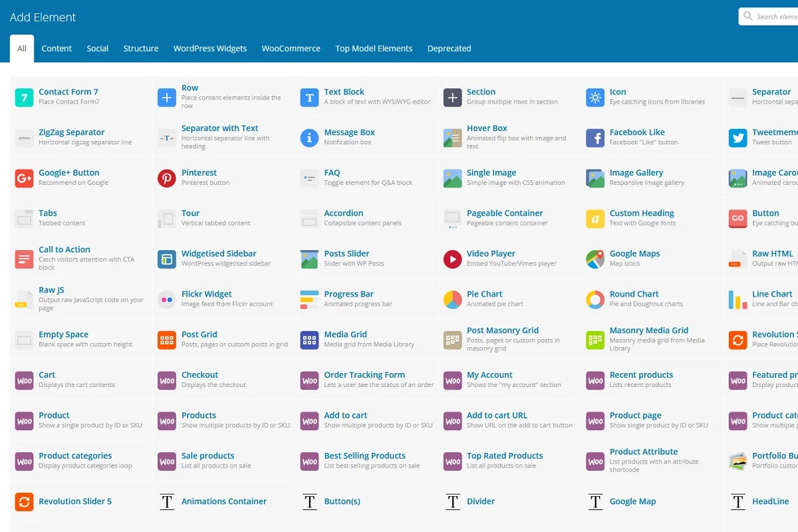Click the Text Block element link
The width and height of the screenshot is (798, 532).
click(x=344, y=92)
